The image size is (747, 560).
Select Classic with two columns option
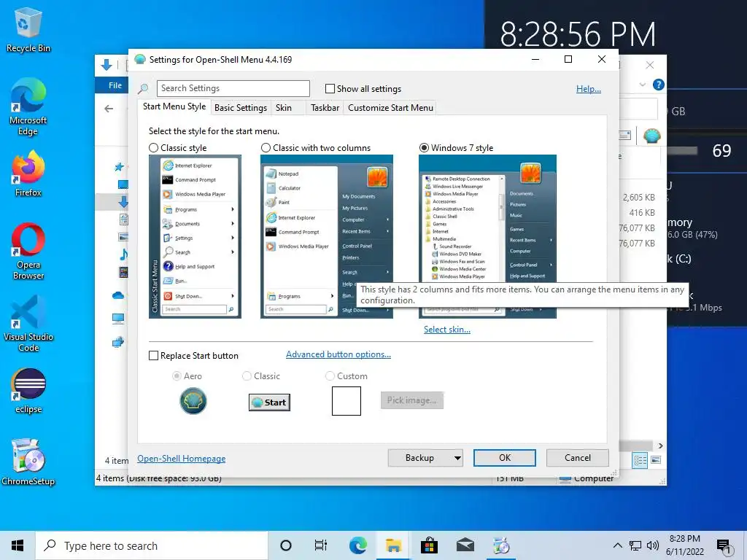click(266, 148)
